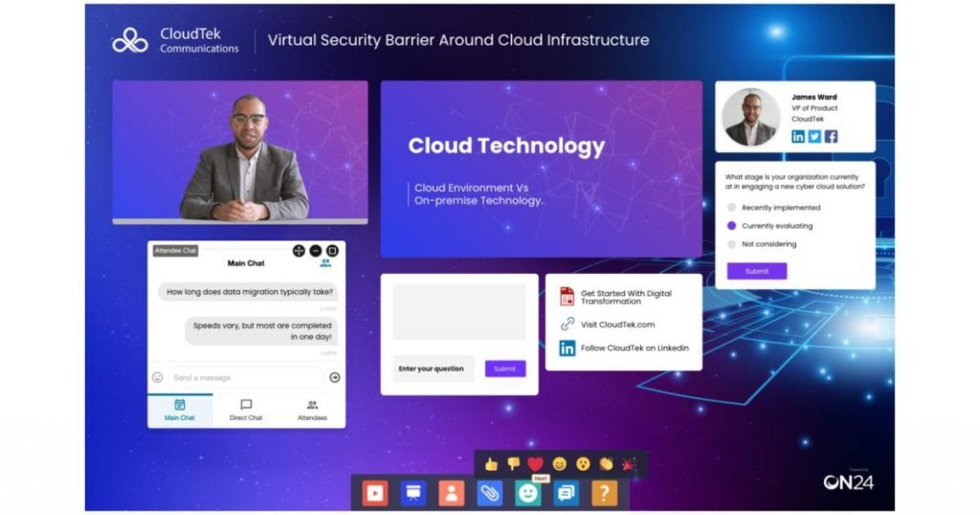This screenshot has width=980, height=515.
Task: Open the speaker bio dock icon
Action: (x=452, y=492)
